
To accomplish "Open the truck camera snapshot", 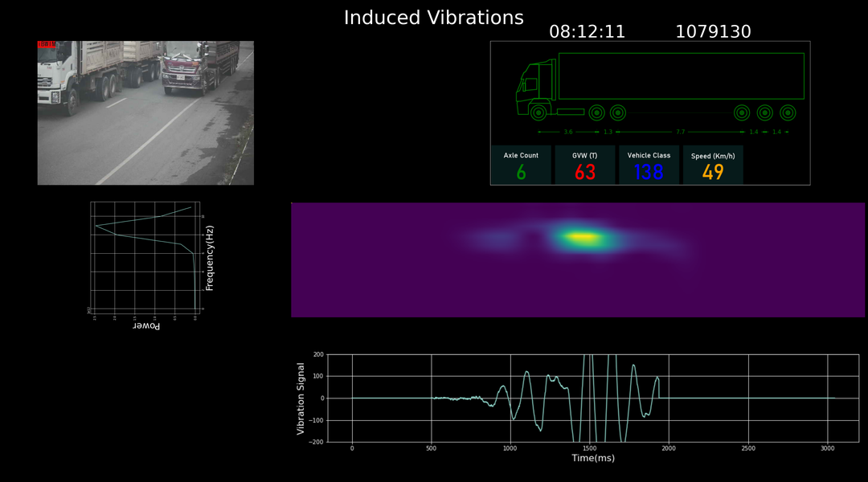I will (x=145, y=112).
